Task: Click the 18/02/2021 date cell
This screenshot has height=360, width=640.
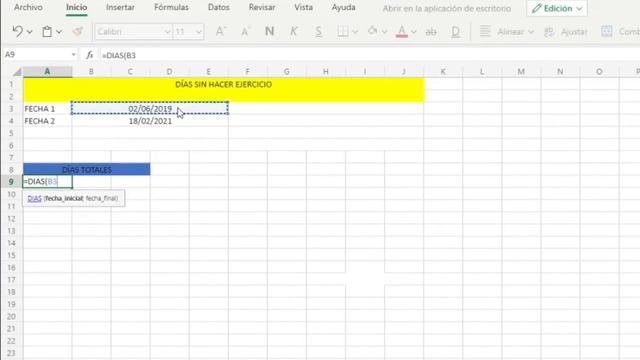Action: click(x=150, y=121)
